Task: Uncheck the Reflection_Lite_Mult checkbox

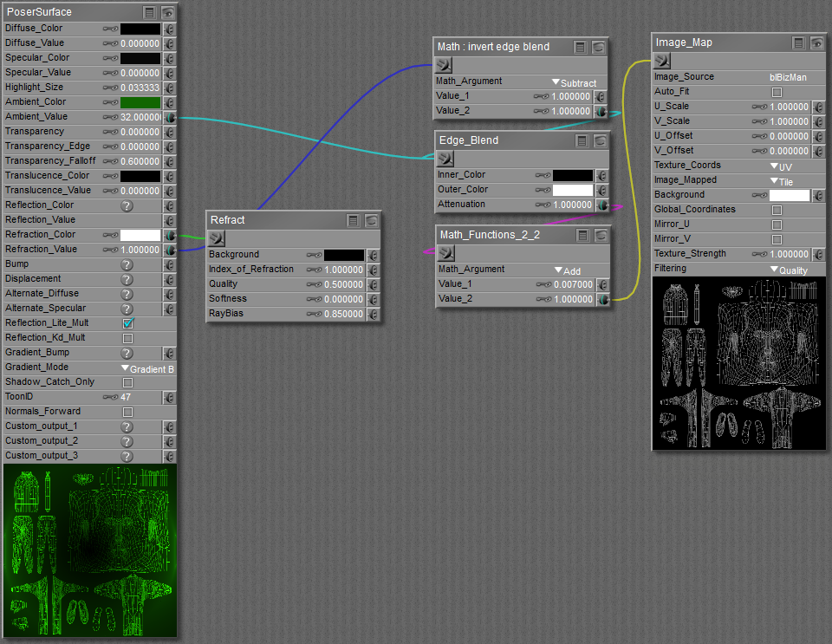Action: [x=127, y=323]
